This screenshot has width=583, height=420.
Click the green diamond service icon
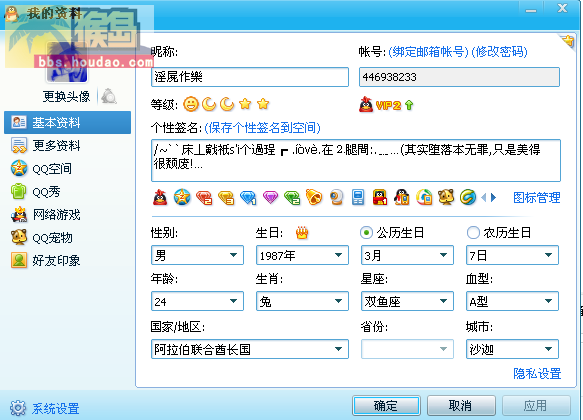(292, 197)
